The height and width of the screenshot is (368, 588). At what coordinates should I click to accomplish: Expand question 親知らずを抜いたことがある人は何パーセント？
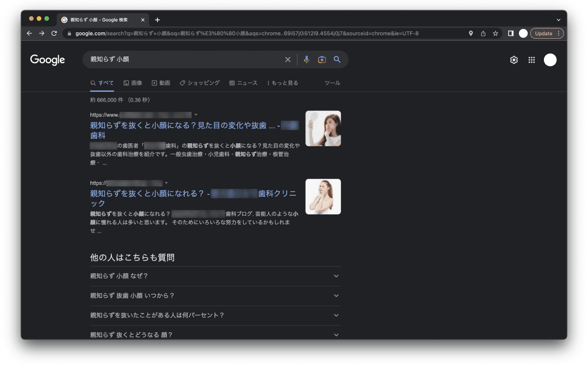pos(216,315)
